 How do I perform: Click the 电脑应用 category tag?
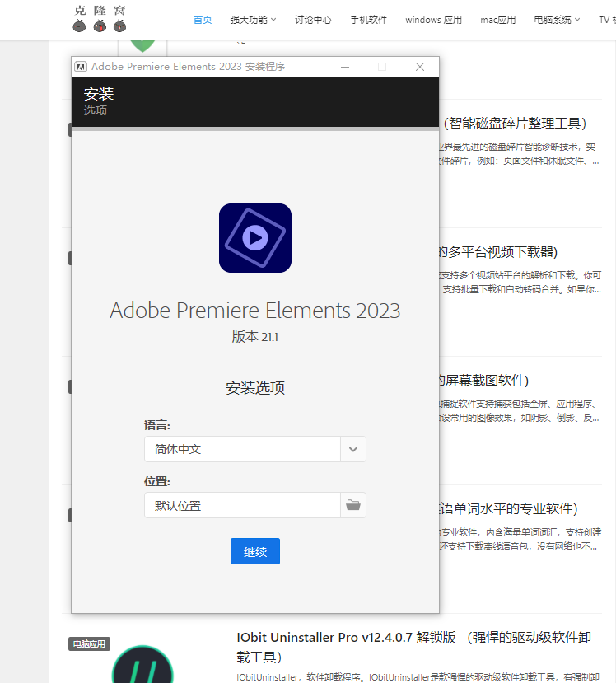89,643
